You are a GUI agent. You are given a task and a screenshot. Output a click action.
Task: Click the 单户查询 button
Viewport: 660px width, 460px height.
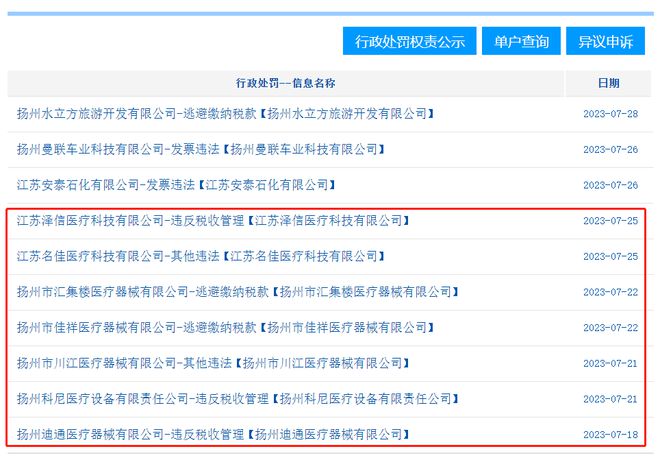pos(521,41)
